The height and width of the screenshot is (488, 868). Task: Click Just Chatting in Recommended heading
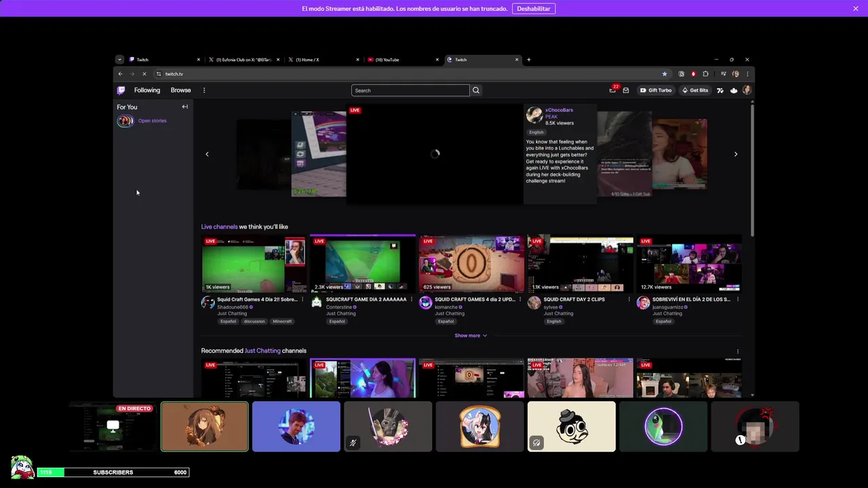coord(262,350)
